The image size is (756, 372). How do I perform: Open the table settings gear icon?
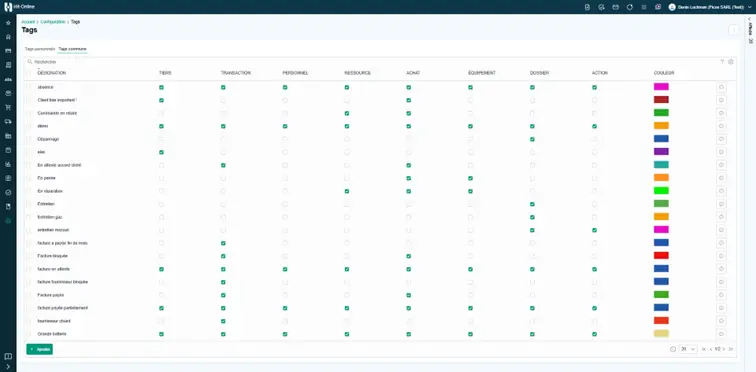point(731,62)
